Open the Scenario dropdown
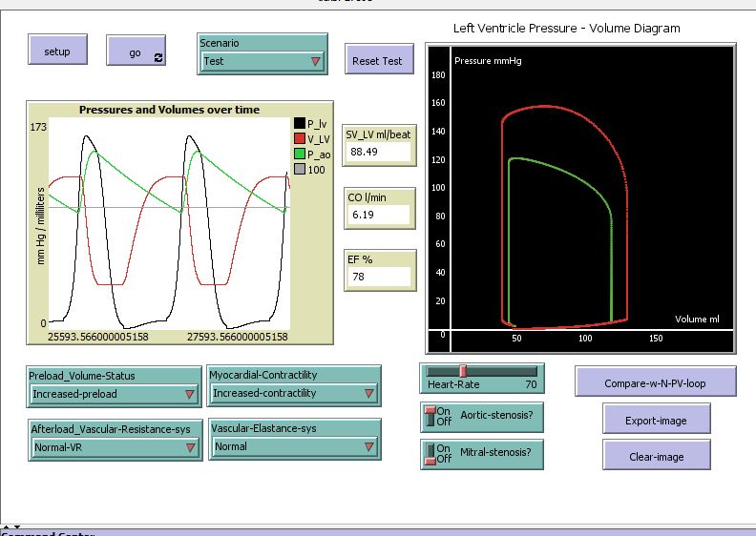The width and height of the screenshot is (756, 536). (262, 61)
